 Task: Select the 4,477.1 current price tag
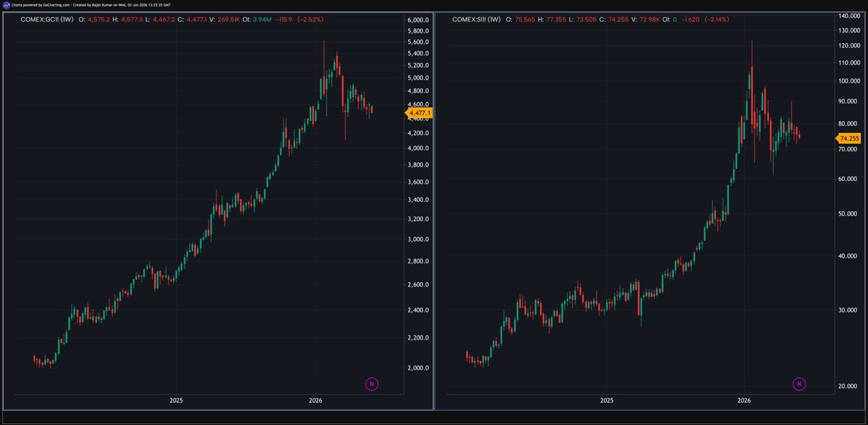[x=418, y=113]
